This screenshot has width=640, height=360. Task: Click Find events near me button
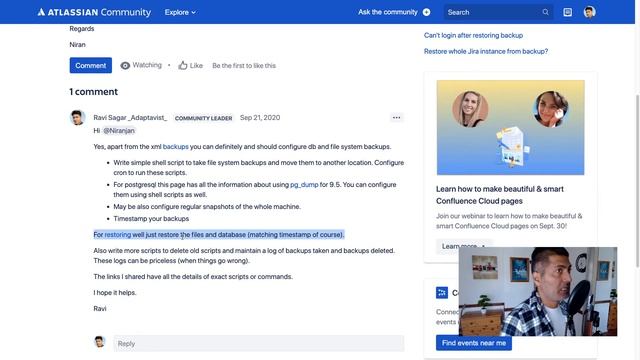point(474,343)
